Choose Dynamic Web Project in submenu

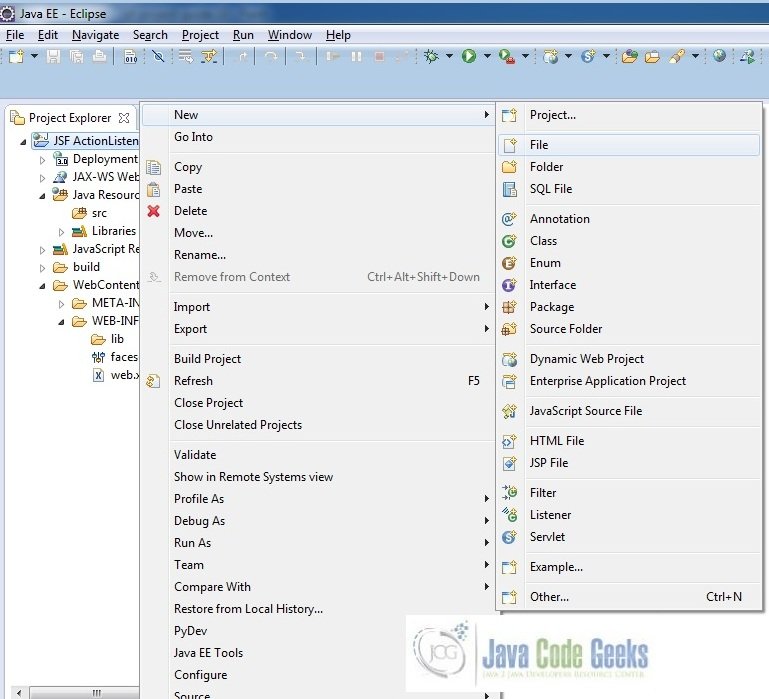point(628,359)
